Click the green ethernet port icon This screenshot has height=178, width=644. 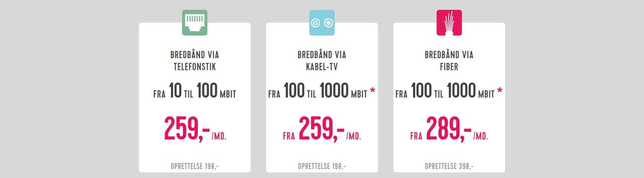(195, 23)
